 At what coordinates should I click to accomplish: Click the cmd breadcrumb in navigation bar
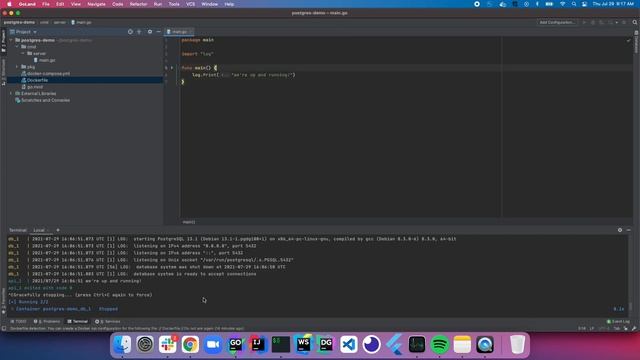click(x=44, y=22)
